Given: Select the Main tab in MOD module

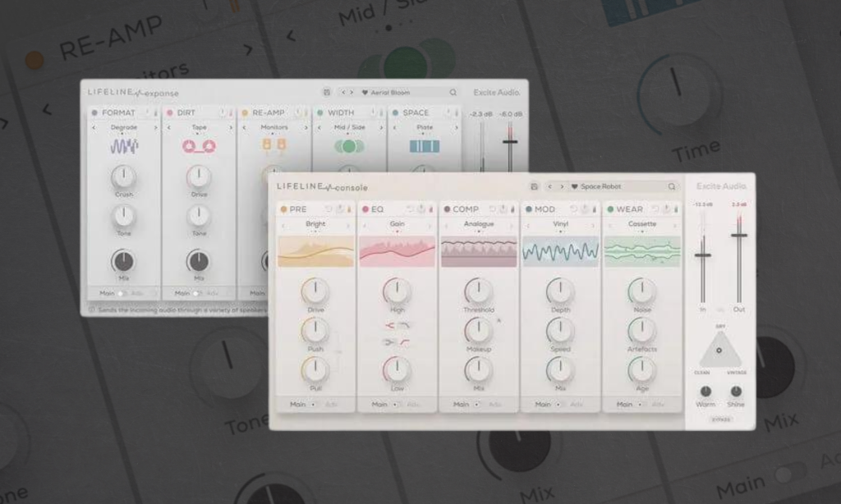Looking at the screenshot, I should 543,405.
